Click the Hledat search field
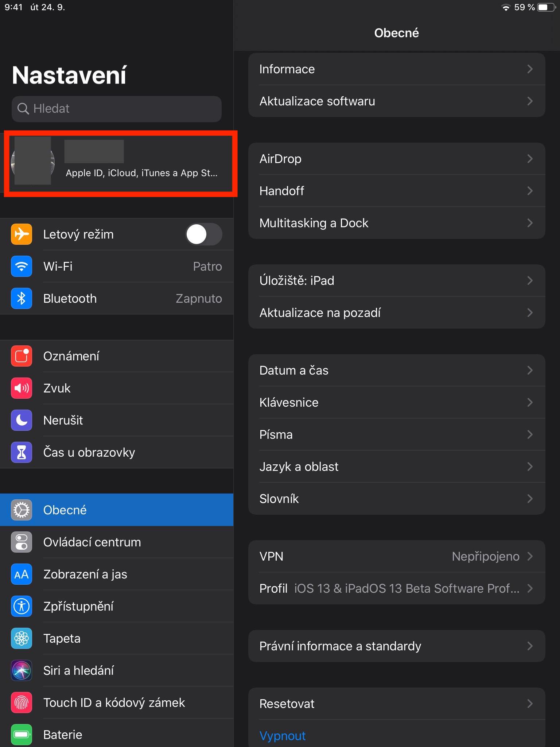The image size is (560, 747). point(117,109)
